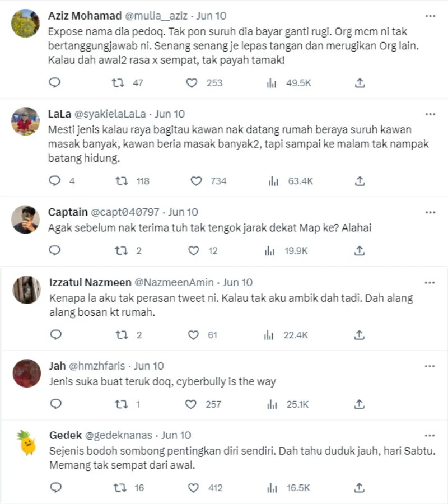Image resolution: width=448 pixels, height=504 pixels.
Task: Retweet LaLa's tweet about raya
Action: tap(120, 181)
